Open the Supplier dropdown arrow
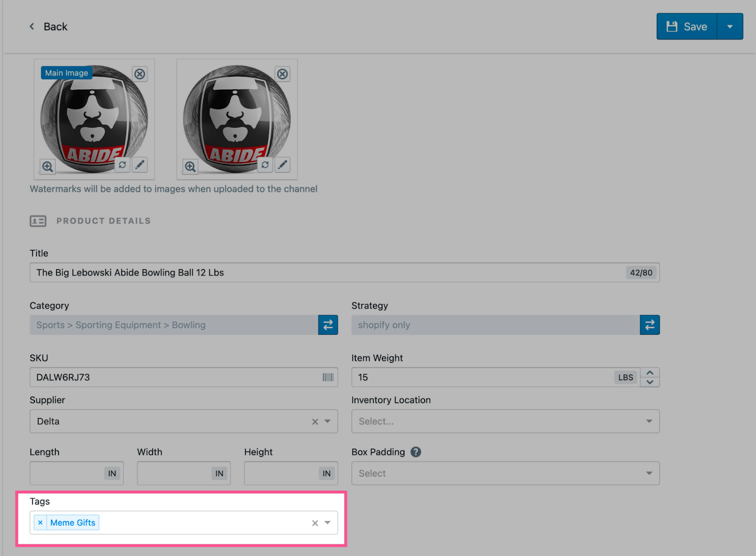This screenshot has height=556, width=756. tap(327, 421)
